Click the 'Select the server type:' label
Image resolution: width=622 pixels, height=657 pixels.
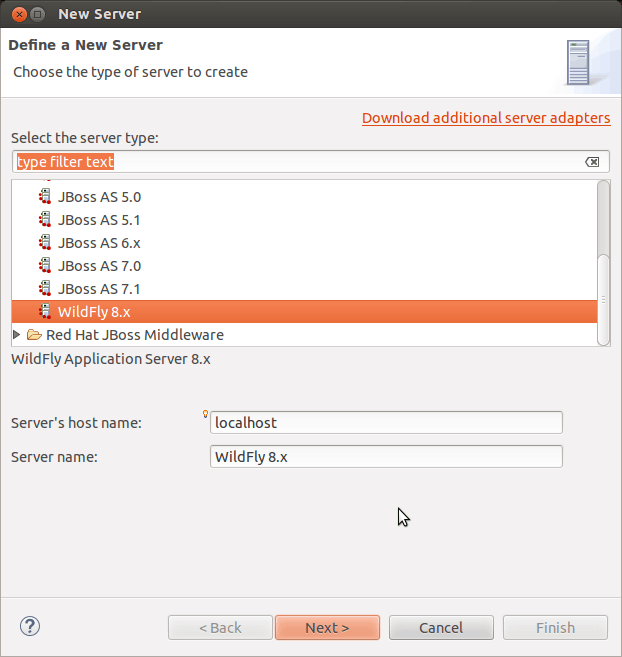pos(85,138)
